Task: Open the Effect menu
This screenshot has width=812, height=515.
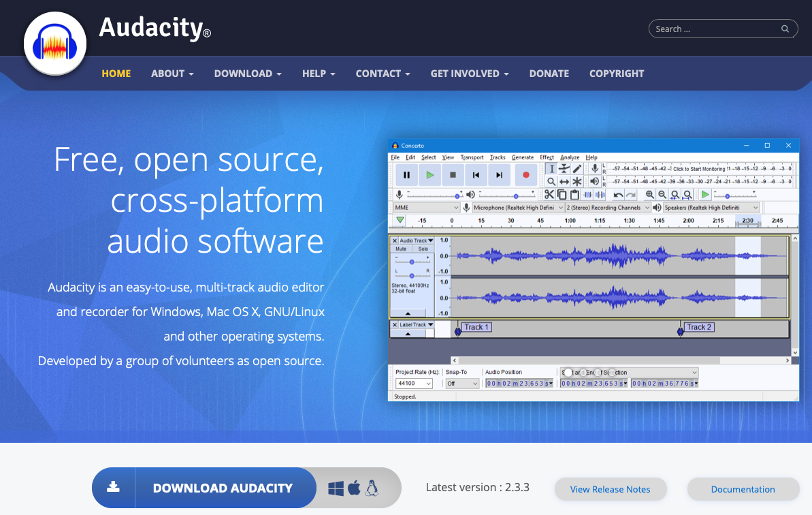Action: (547, 157)
